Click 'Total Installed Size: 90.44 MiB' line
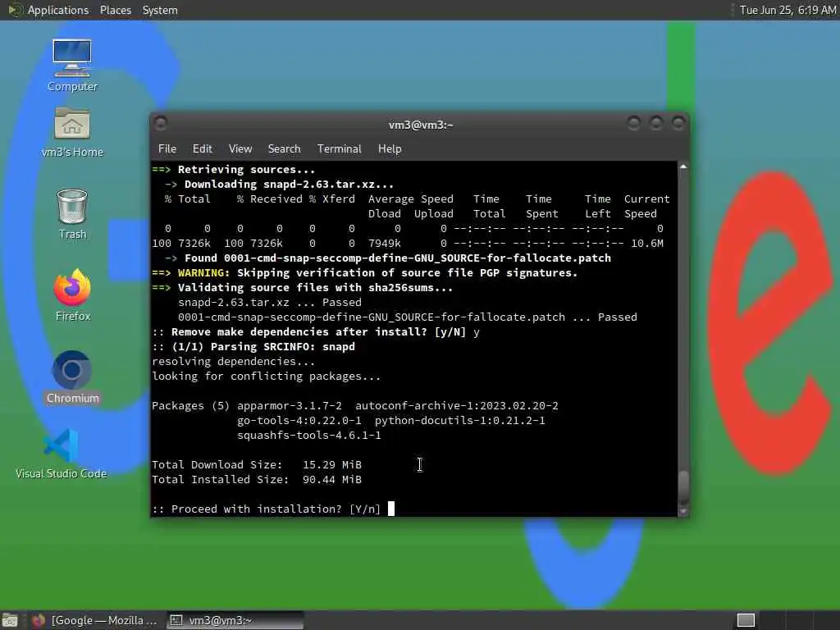The height and width of the screenshot is (630, 840). coord(257,479)
